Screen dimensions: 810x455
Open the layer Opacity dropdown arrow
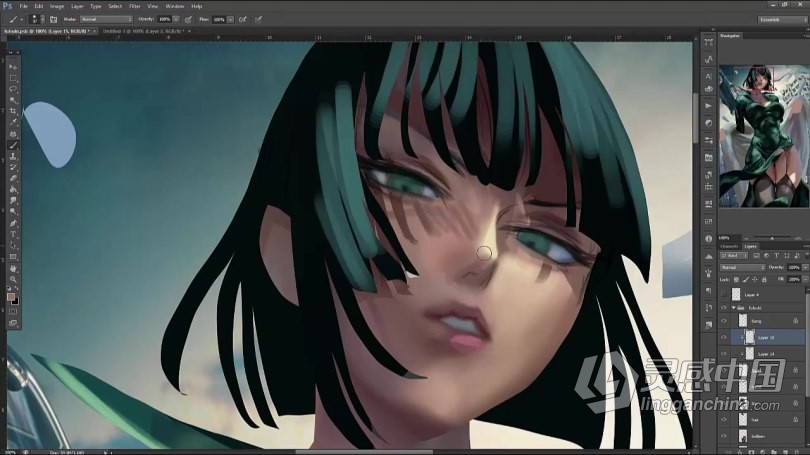click(x=805, y=268)
